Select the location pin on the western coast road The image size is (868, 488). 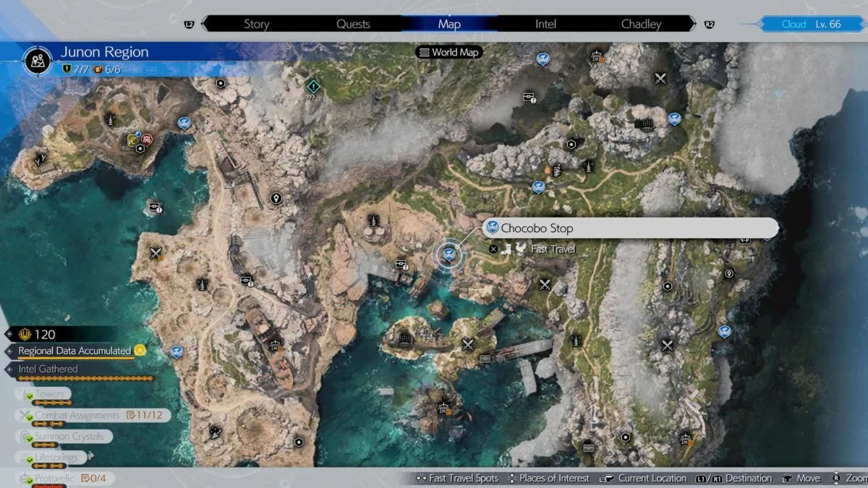click(275, 198)
